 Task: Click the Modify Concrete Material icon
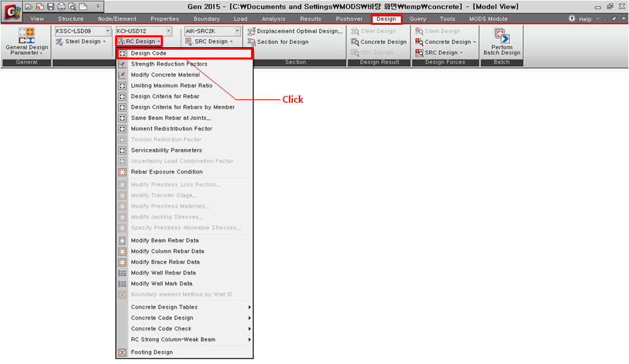(122, 75)
